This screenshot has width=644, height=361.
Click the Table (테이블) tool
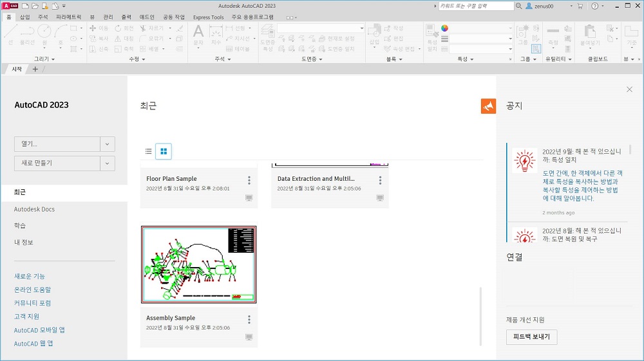pyautogui.click(x=238, y=48)
